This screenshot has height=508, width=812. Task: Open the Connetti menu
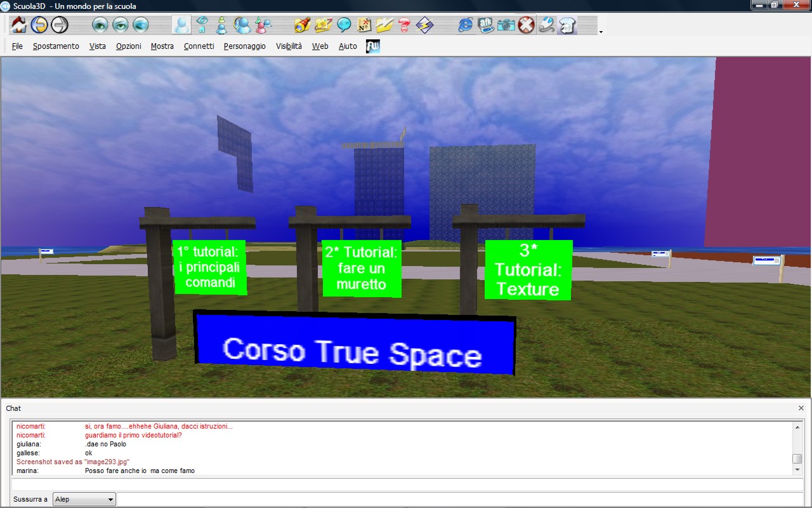coord(199,46)
